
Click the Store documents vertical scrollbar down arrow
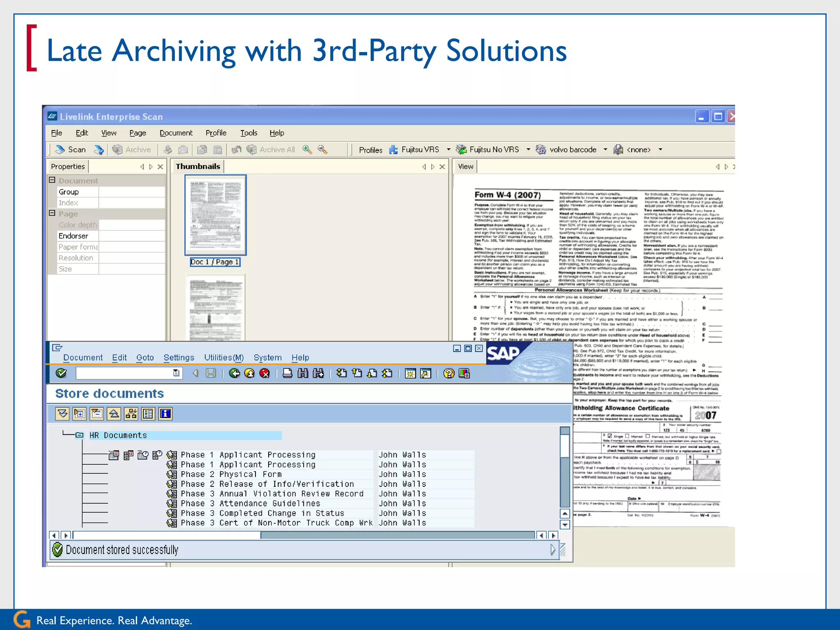(x=565, y=524)
